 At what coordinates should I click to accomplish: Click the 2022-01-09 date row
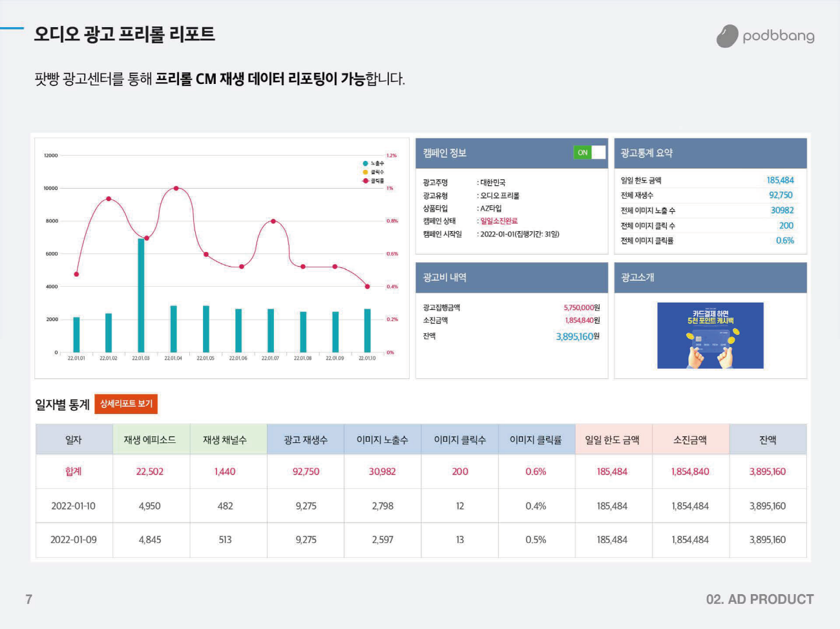pos(74,540)
